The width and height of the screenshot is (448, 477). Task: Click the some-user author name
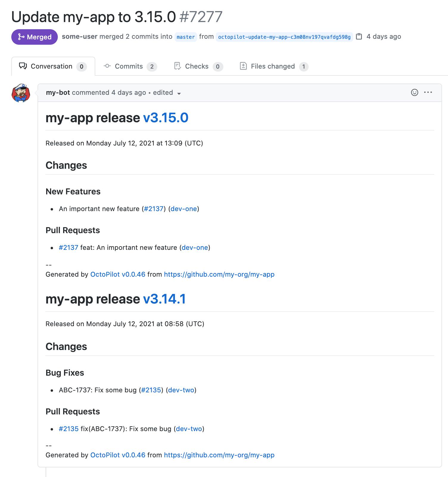click(80, 36)
